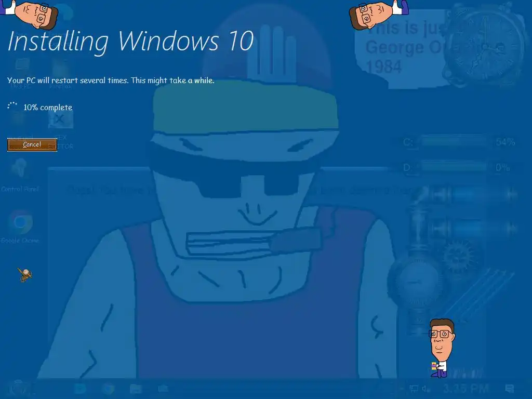The width and height of the screenshot is (532, 399).
Task: Open the dimmed HEX EDITOR desktop icon
Action: tap(61, 130)
